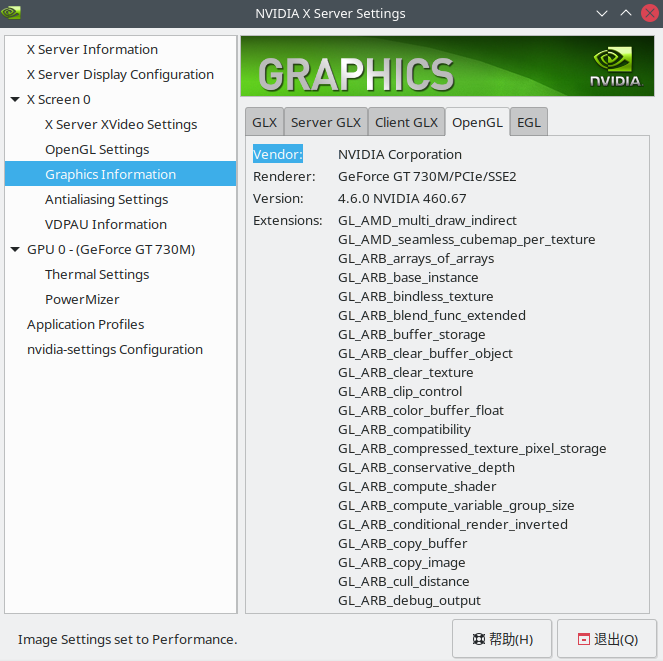Click GL_ARB_bindless_texture extension
Screen dimensions: 663x661
pyautogui.click(x=416, y=296)
